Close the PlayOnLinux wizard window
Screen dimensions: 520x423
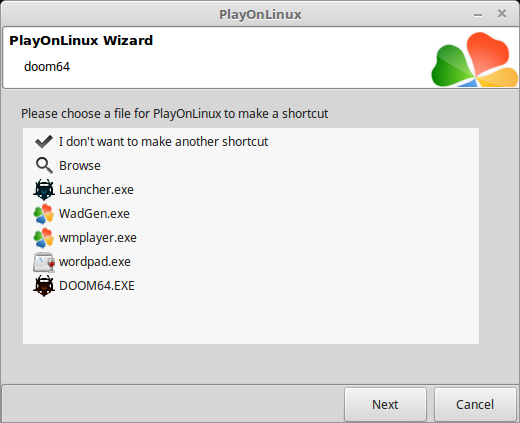502,14
